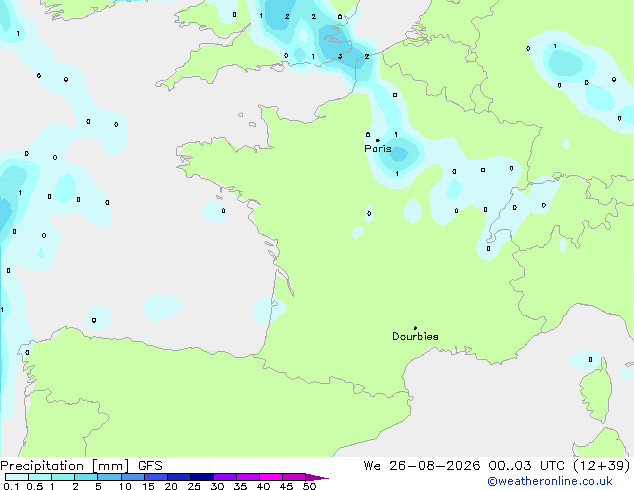Click the '(12+39)' forecast run label
634x490 pixels.
602,466
